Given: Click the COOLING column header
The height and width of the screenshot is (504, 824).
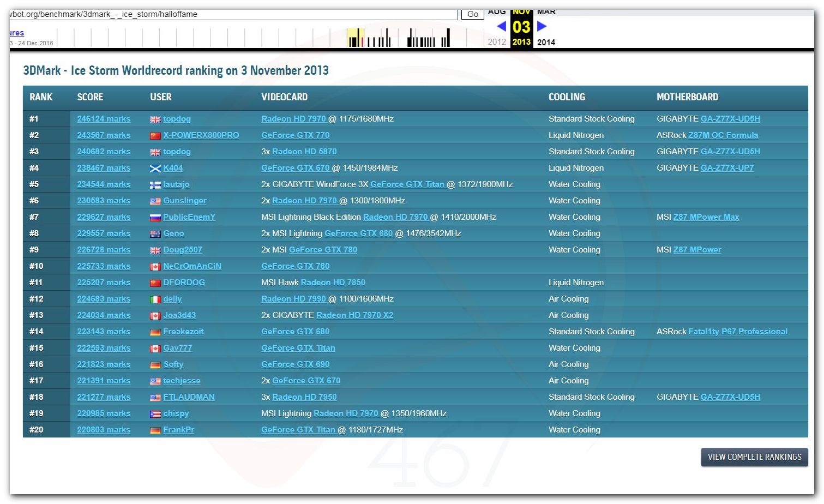Looking at the screenshot, I should (567, 97).
